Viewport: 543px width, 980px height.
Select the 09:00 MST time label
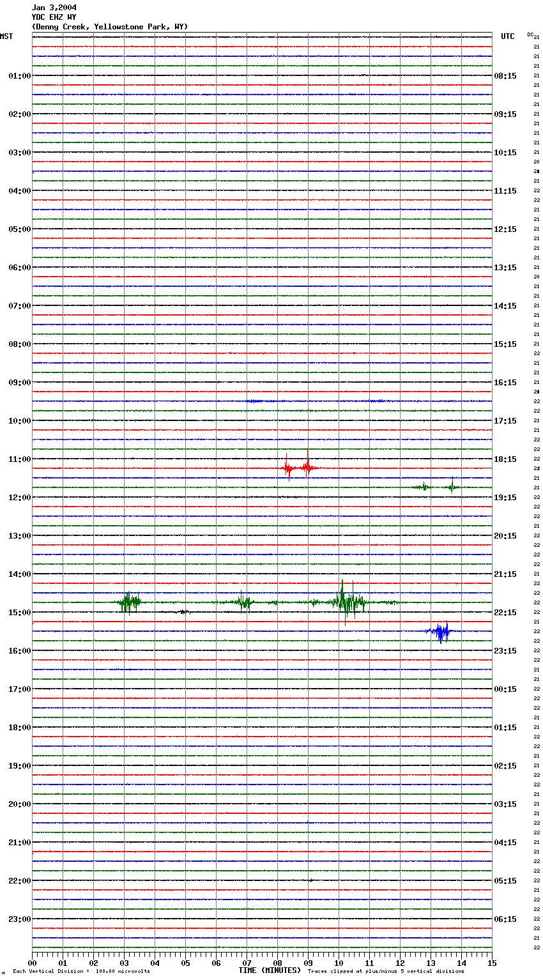click(x=19, y=383)
